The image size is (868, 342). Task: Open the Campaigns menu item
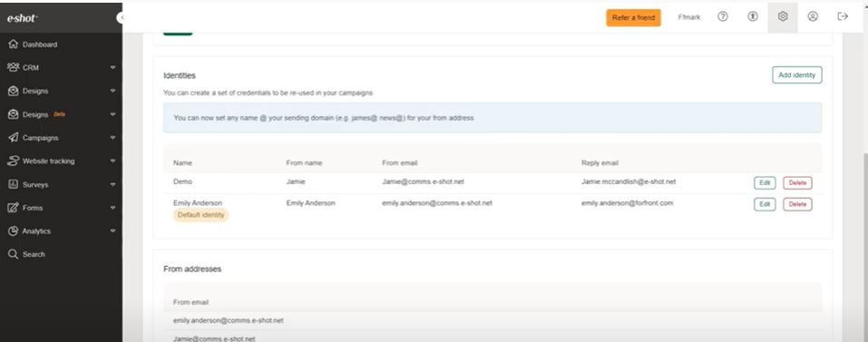click(41, 138)
